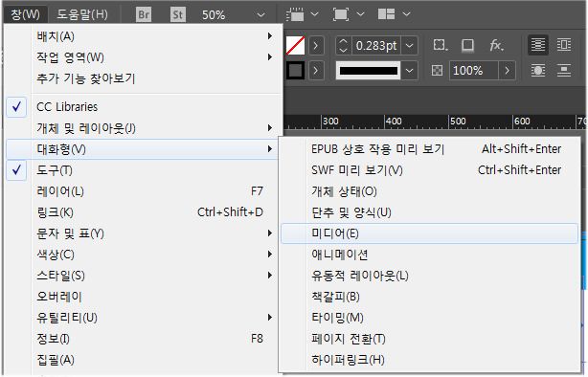Select 정보(I) menu item
The height and width of the screenshot is (377, 588).
pyautogui.click(x=144, y=339)
